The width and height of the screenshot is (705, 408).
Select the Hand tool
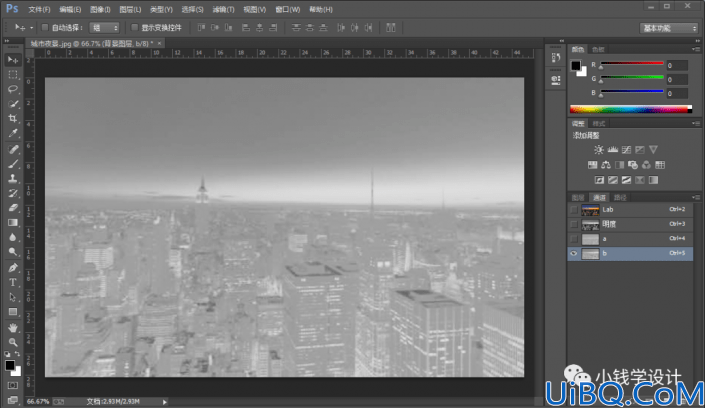point(13,328)
